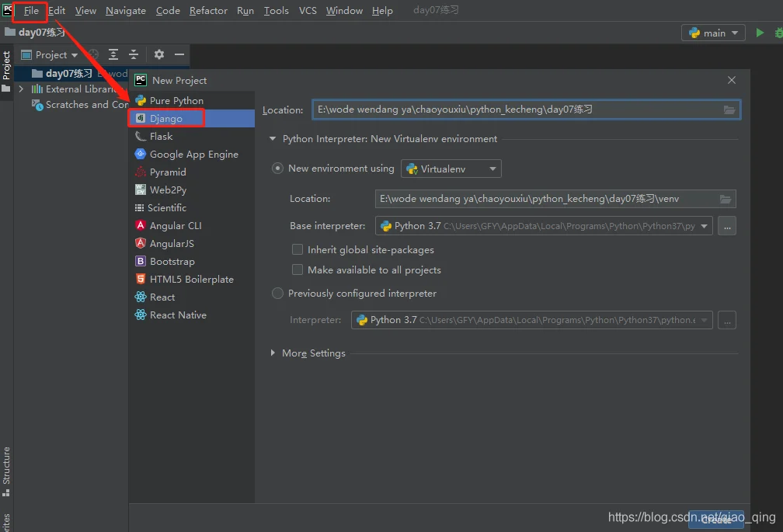Select Web2Py project type

click(x=192, y=190)
